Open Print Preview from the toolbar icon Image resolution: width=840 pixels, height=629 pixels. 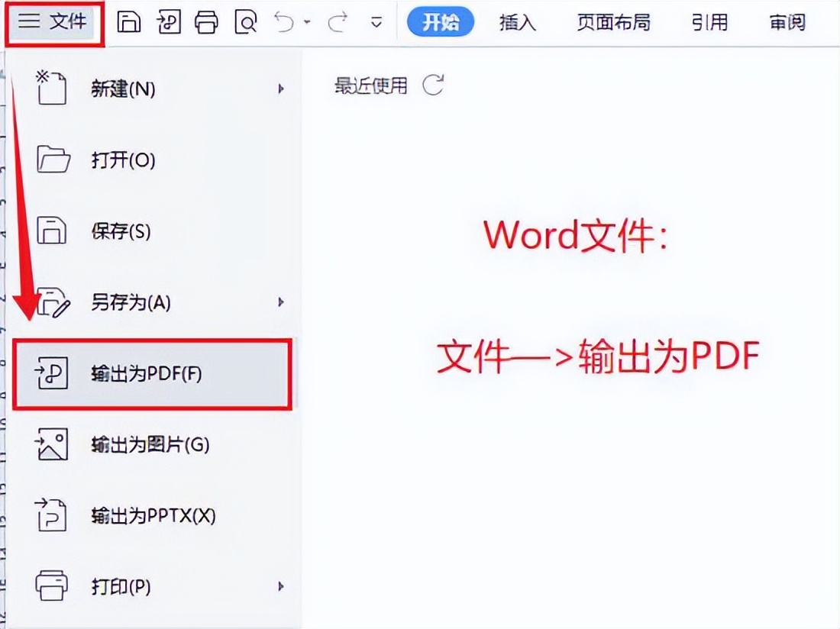(244, 23)
